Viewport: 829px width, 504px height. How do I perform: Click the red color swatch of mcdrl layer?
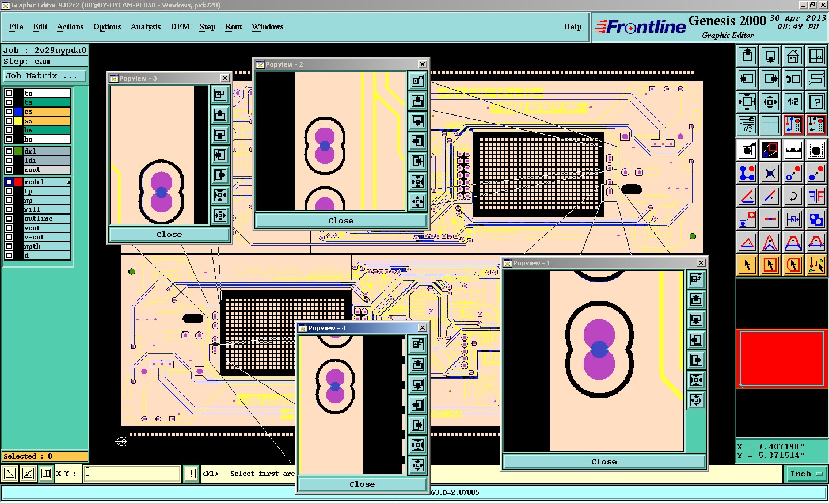click(x=18, y=182)
